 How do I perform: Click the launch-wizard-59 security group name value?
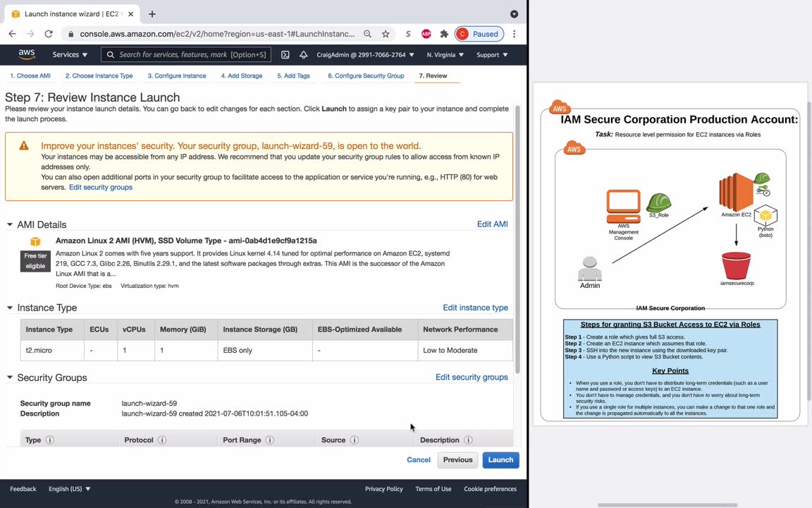(x=149, y=404)
